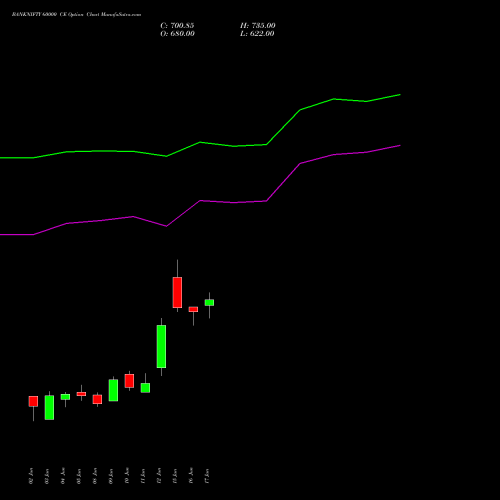Click the tall green candle above 03 Jun
Screen dimensions: 500x500
point(49,407)
